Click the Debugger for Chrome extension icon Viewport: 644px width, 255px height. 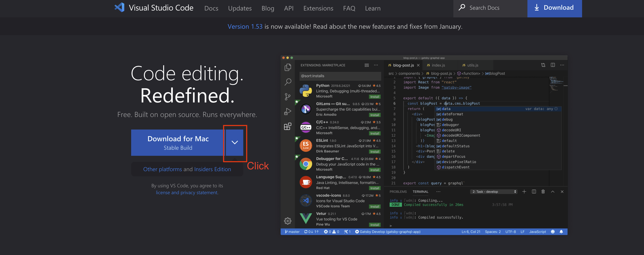(306, 164)
